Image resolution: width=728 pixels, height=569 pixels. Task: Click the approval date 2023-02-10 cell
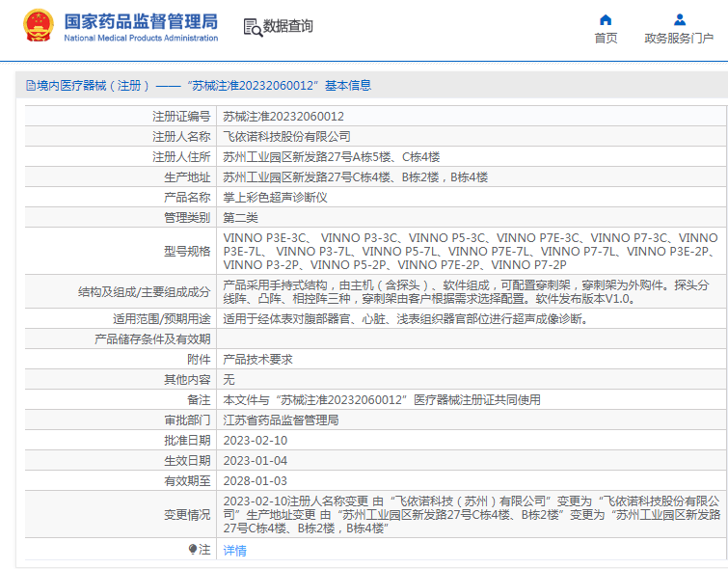(255, 440)
